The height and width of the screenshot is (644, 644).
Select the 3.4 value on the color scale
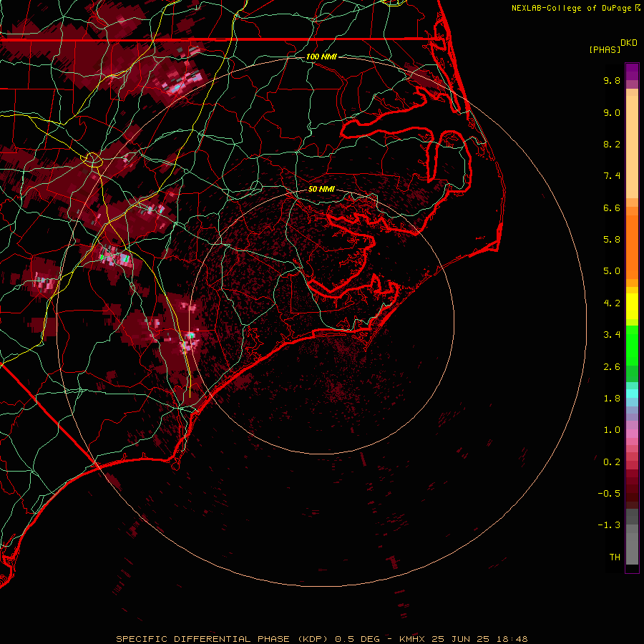tap(612, 335)
